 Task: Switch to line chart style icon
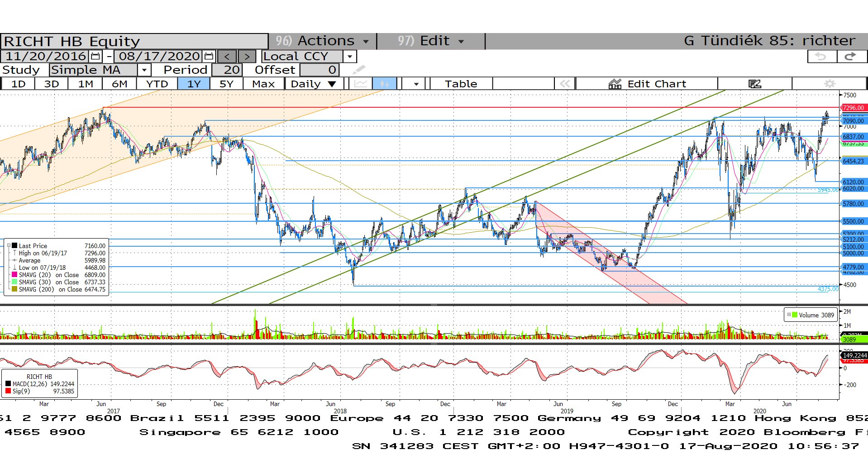tap(361, 84)
